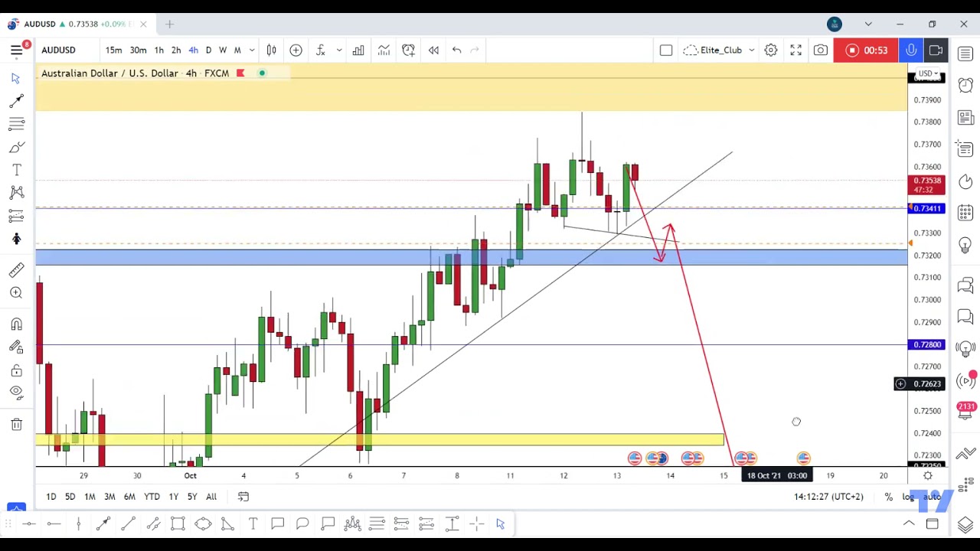Select the Weekly W timeframe

(x=223, y=51)
